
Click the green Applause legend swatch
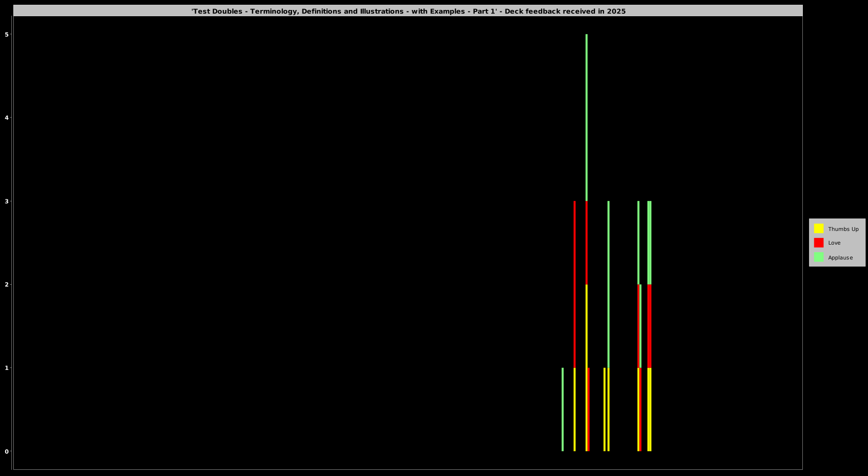pos(819,257)
